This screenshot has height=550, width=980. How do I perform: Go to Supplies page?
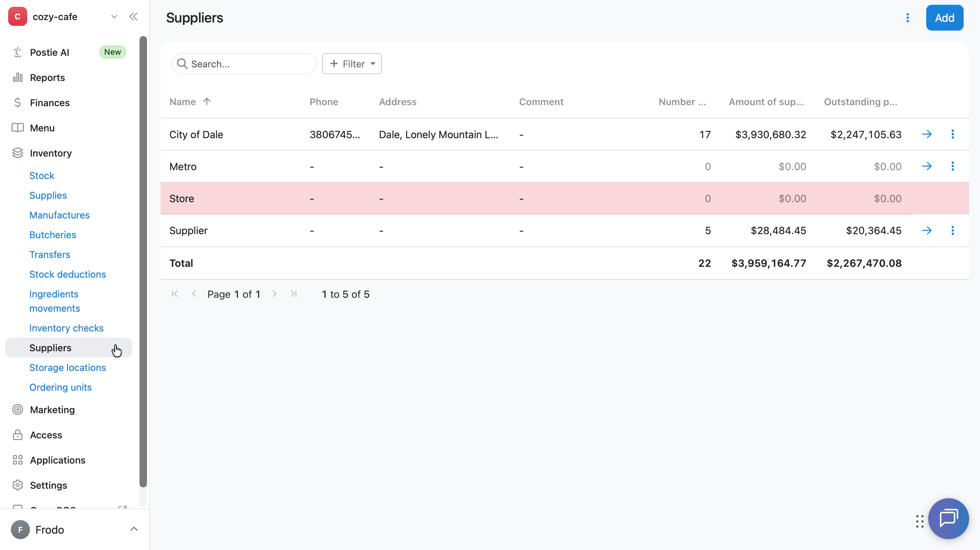point(48,195)
